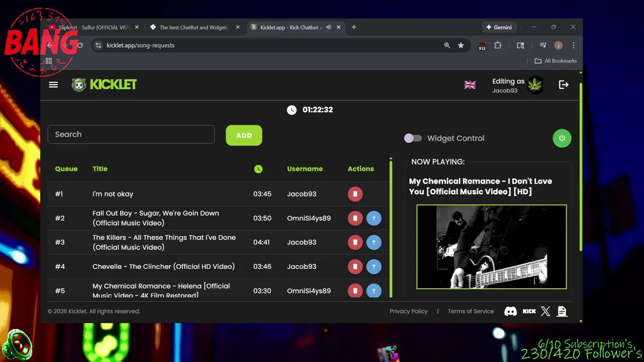Click the duration clock column icon
This screenshot has height=362, width=644.
tap(258, 169)
